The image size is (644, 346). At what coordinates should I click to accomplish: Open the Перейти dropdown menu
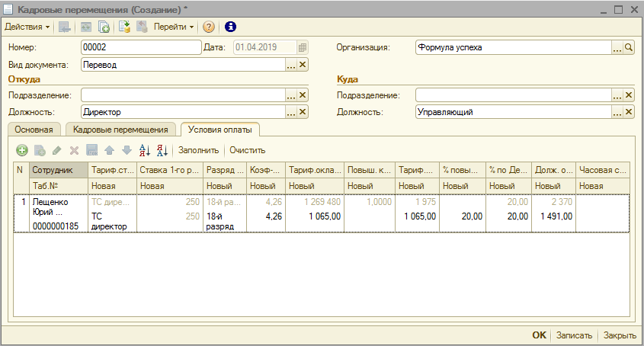(174, 27)
